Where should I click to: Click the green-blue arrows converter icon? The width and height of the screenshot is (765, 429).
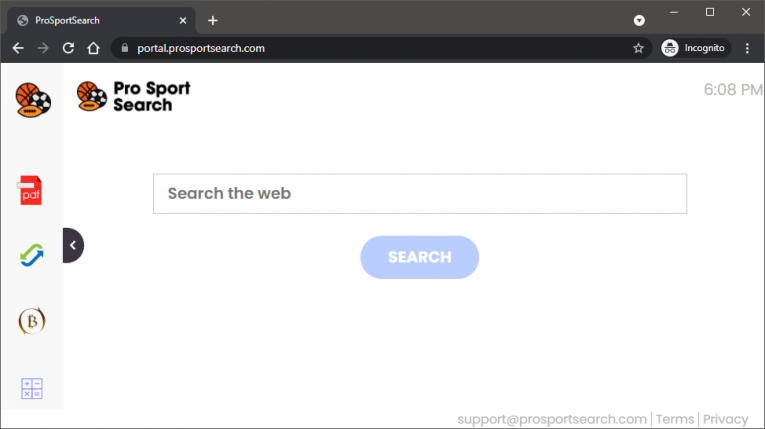pyautogui.click(x=31, y=255)
